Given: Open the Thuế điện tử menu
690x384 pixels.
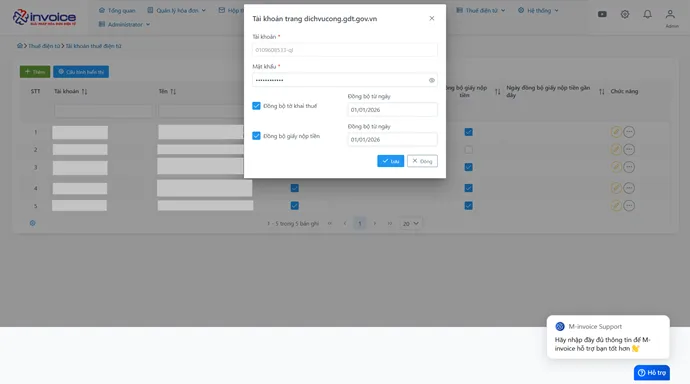Looking at the screenshot, I should (x=481, y=10).
